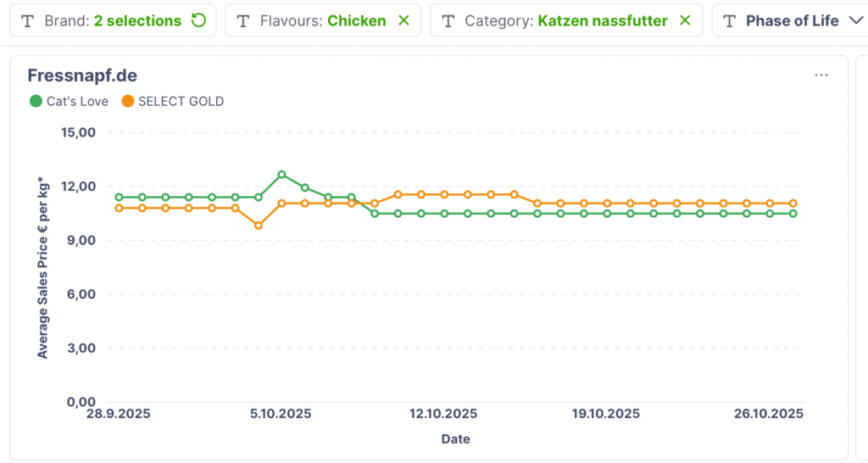The width and height of the screenshot is (868, 463).
Task: Reset the Brand filter selections
Action: tap(199, 20)
